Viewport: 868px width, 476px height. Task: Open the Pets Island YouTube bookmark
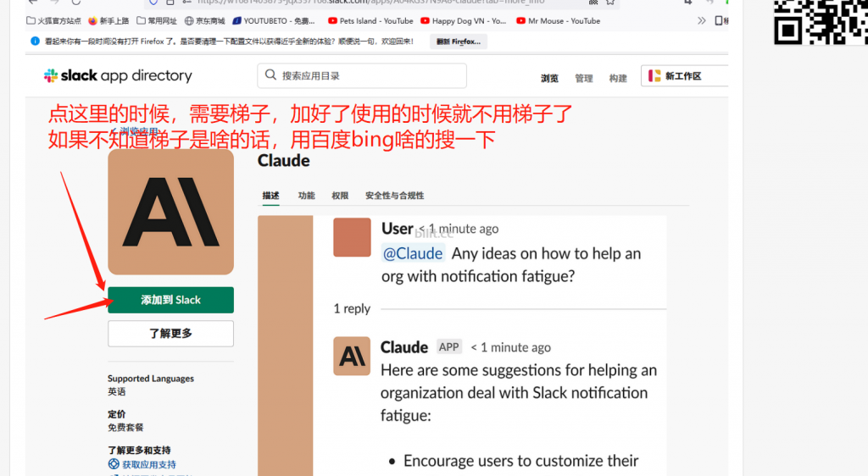click(370, 21)
